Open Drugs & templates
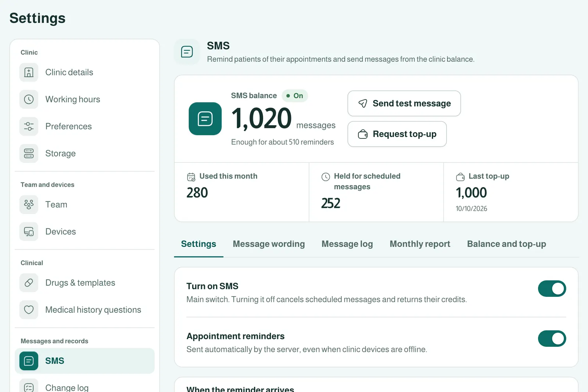The height and width of the screenshot is (392, 588). point(85,283)
